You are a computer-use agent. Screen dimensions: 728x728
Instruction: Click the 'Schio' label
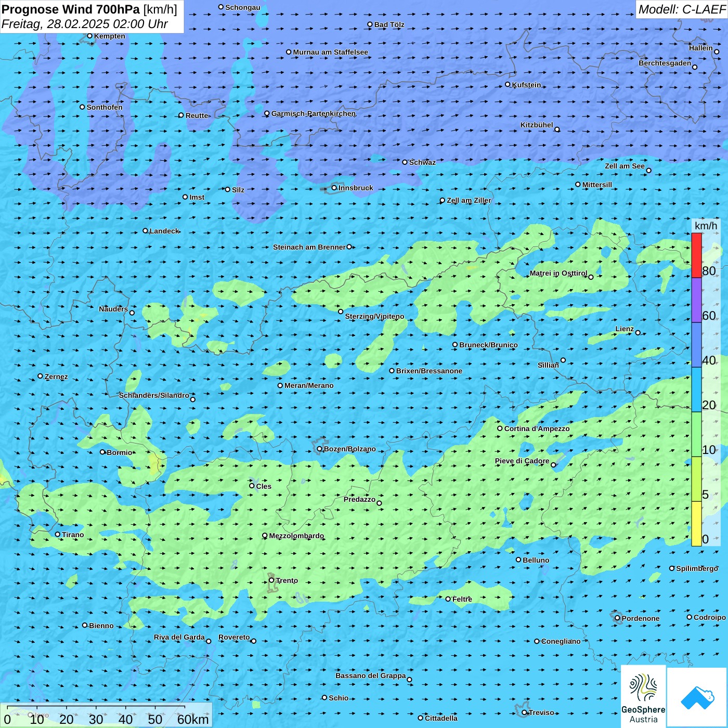click(339, 698)
